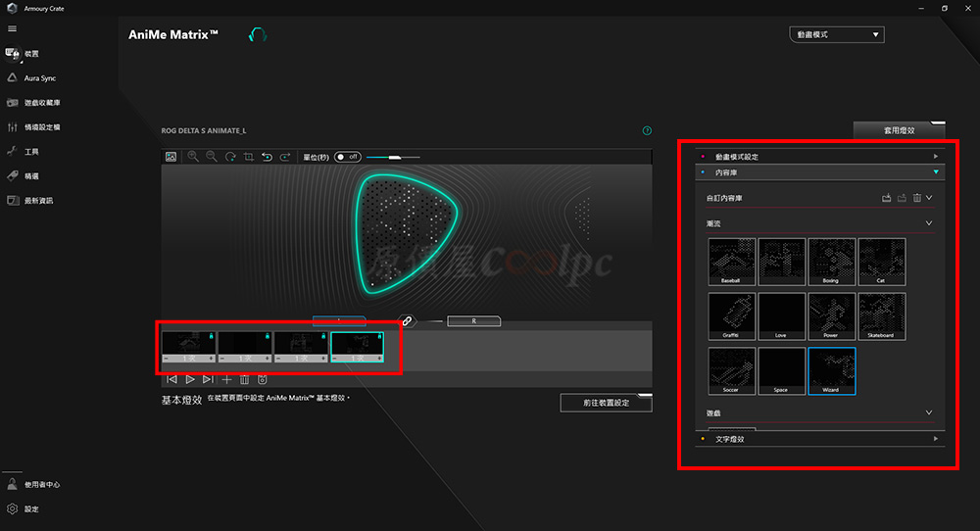Open the 精選 featured section
Screen dimensions: 980x531
(23, 176)
